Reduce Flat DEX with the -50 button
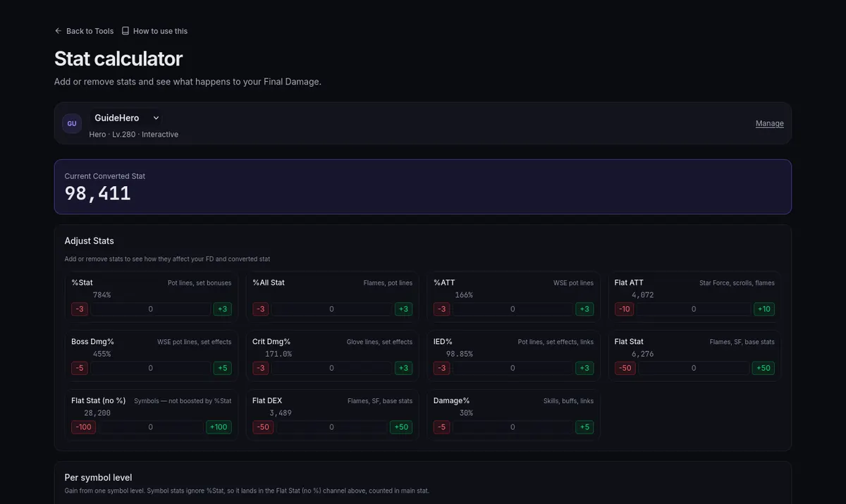 click(263, 427)
